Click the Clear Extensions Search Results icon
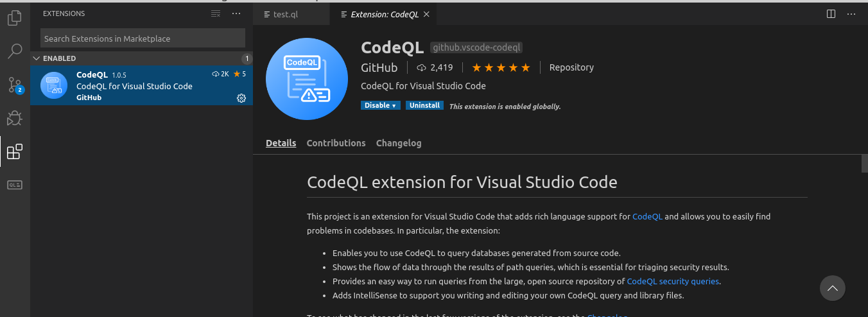The width and height of the screenshot is (868, 317). coord(216,13)
